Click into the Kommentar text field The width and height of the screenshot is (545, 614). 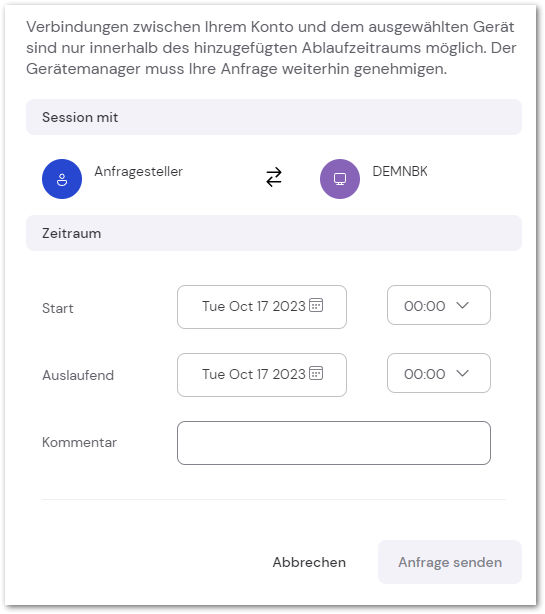[x=334, y=443]
